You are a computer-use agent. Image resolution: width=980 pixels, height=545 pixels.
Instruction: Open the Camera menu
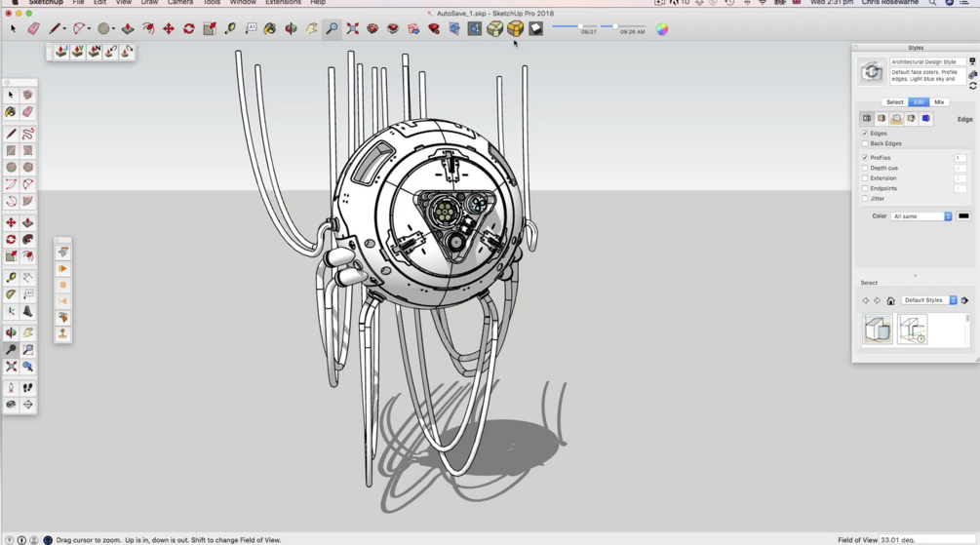[180, 3]
